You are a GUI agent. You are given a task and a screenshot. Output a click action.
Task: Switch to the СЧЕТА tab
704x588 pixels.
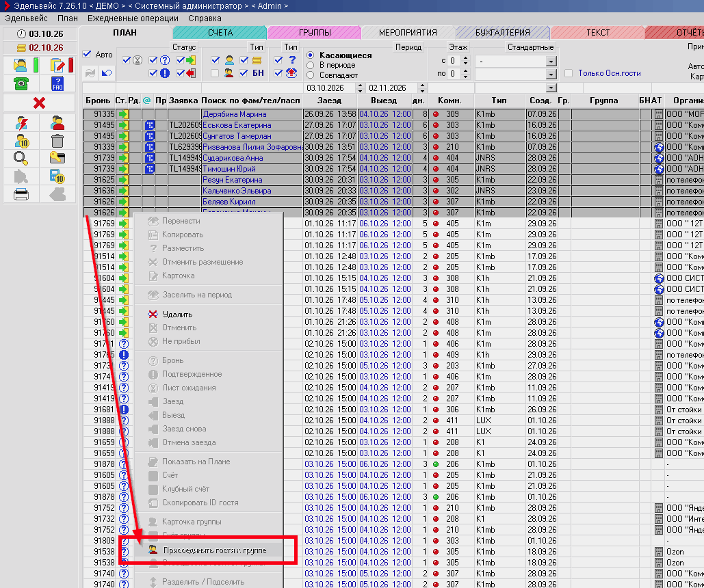click(220, 33)
